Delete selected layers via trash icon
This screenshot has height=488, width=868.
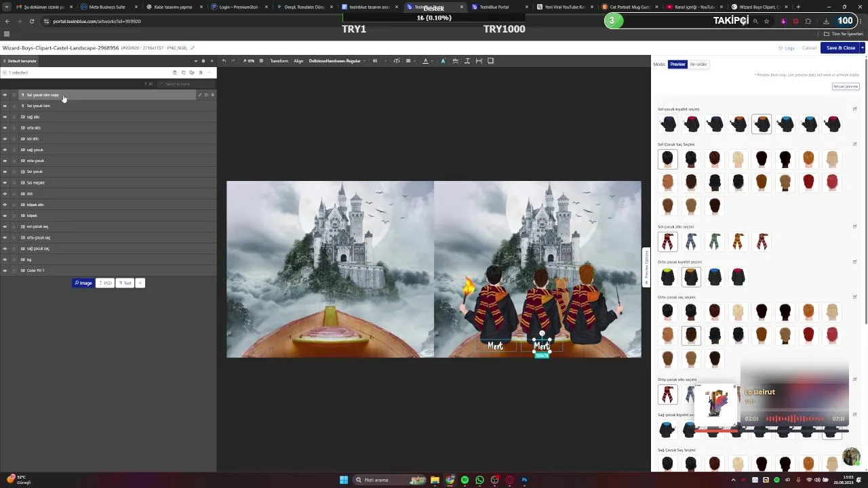200,73
